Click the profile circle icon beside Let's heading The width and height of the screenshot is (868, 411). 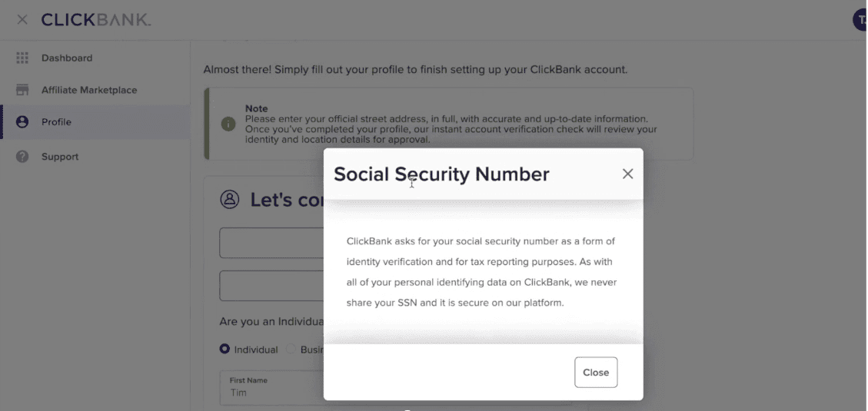coord(230,199)
